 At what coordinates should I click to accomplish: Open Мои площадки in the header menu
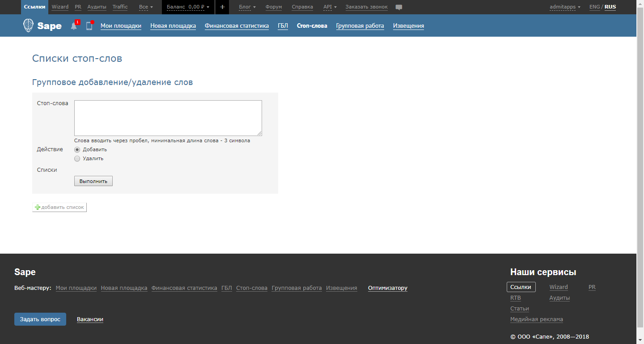tap(121, 26)
